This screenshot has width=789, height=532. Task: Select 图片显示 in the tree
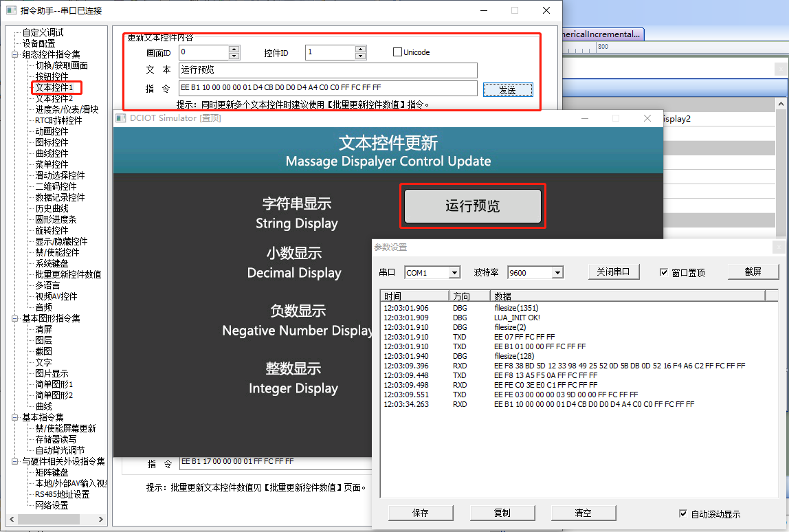(52, 373)
